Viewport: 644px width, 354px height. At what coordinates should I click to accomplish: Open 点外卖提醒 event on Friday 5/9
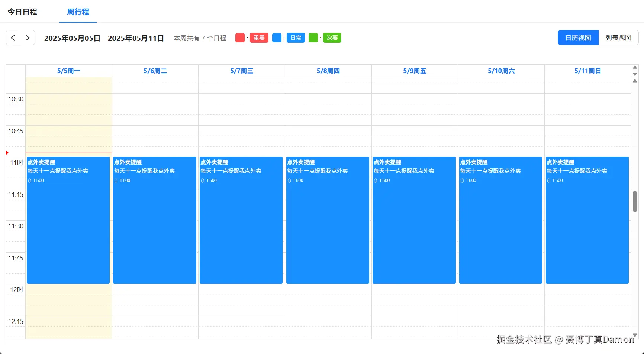click(414, 220)
